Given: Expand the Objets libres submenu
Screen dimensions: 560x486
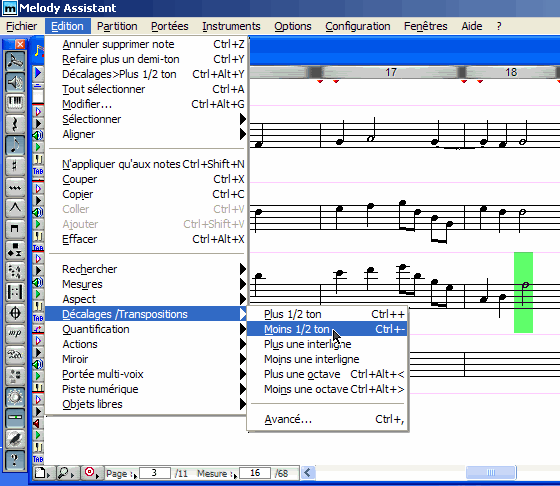Looking at the screenshot, I should (x=146, y=404).
